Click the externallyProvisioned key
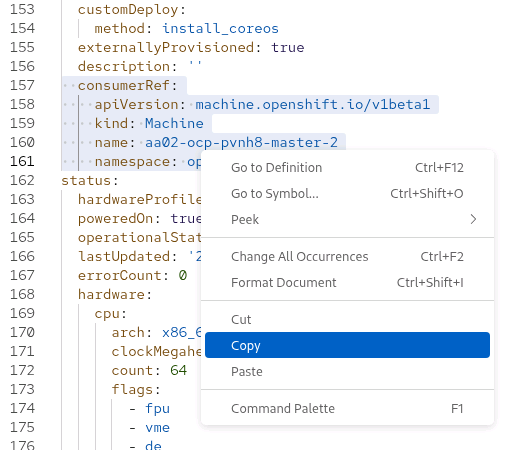This screenshot has width=517, height=450. (166, 48)
